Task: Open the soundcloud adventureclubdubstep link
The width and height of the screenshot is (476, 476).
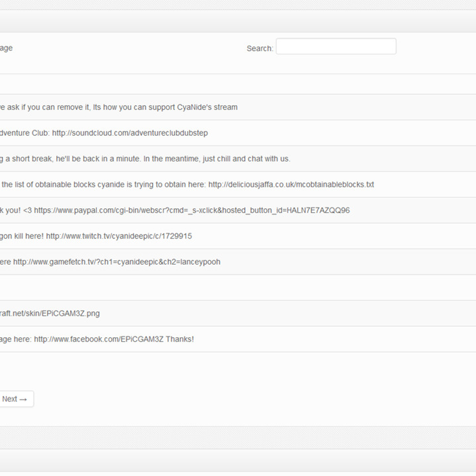Action: [x=130, y=133]
